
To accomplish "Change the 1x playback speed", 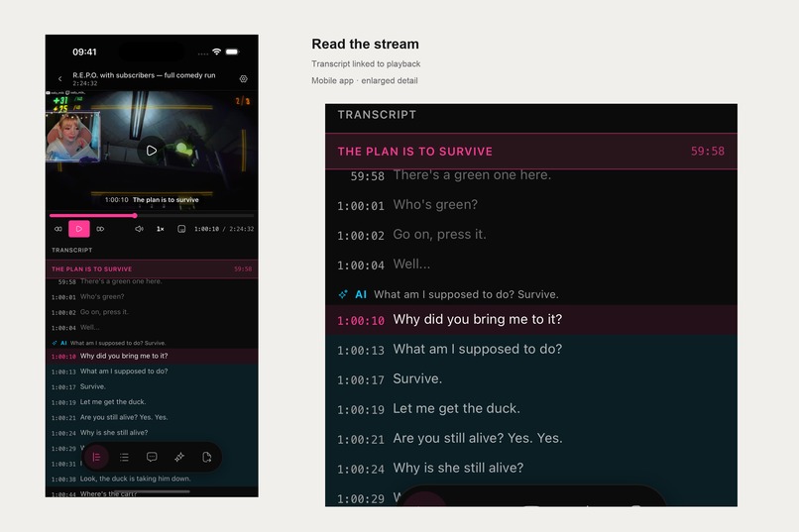I will pos(160,229).
